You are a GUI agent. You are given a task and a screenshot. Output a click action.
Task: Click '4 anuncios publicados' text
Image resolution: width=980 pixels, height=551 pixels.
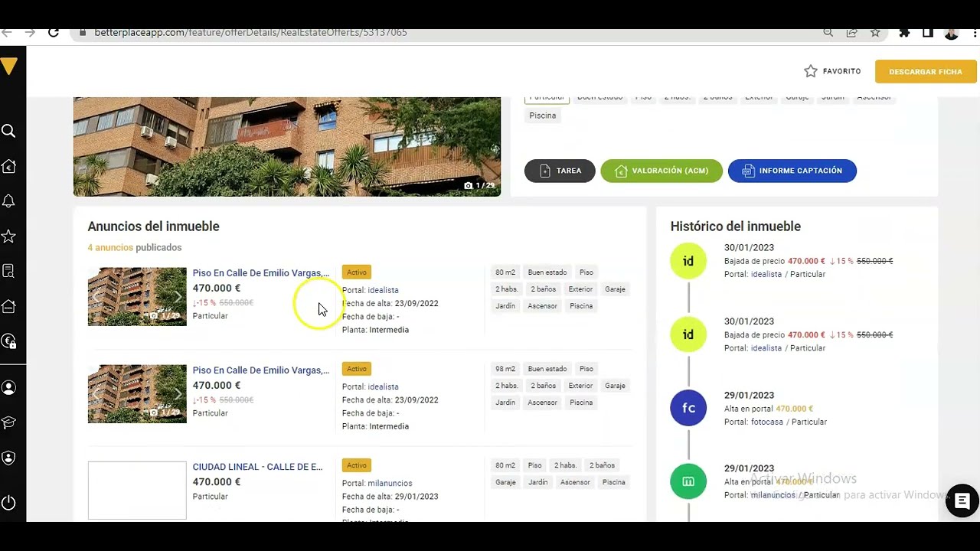pyautogui.click(x=135, y=248)
